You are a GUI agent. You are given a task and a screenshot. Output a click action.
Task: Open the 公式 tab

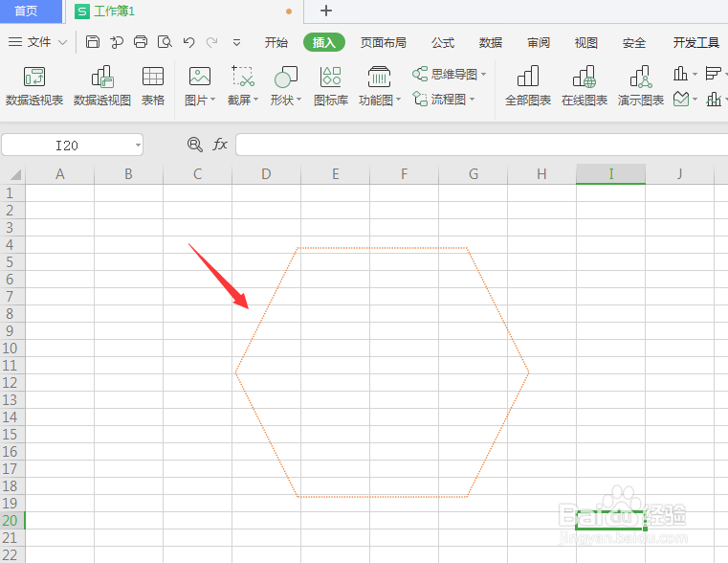tap(443, 43)
